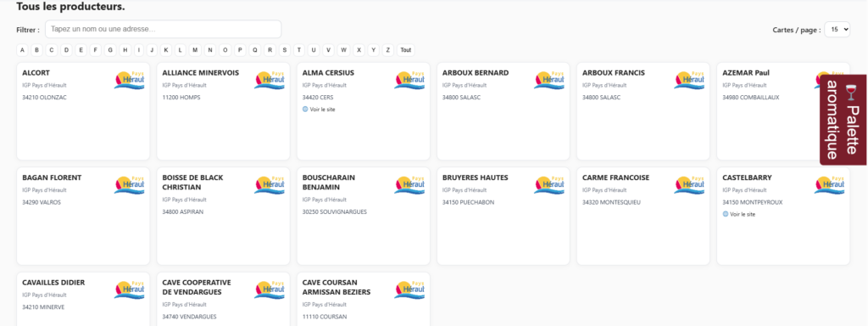Filter producers by letter E
The height and width of the screenshot is (326, 868).
click(81, 50)
